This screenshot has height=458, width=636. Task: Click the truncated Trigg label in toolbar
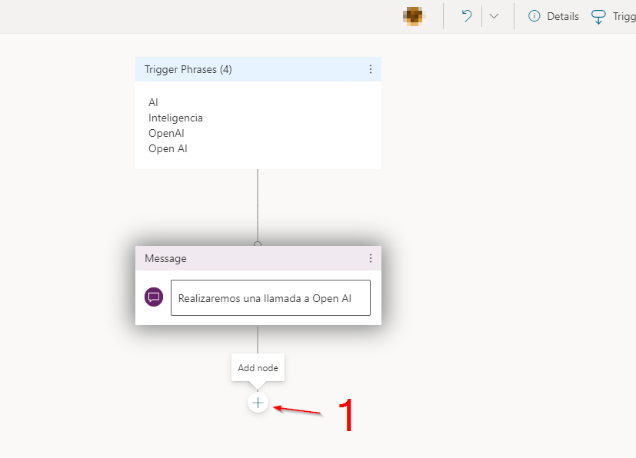624,16
